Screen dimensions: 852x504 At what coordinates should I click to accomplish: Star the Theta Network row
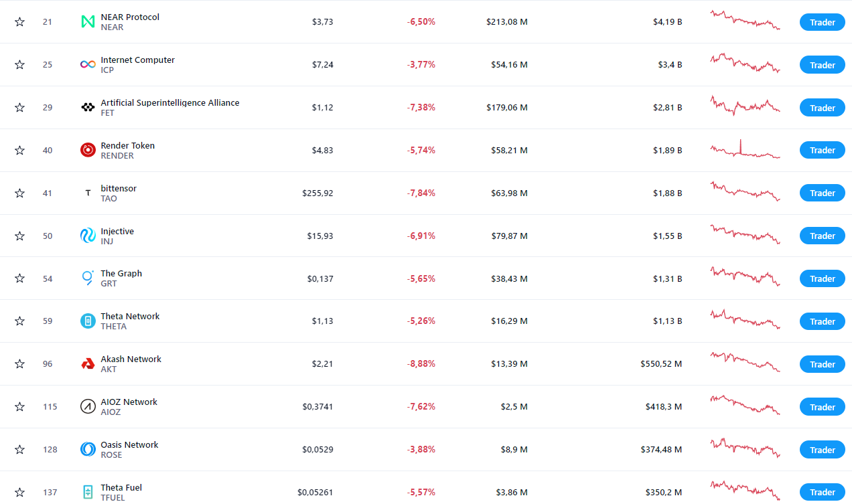point(19,321)
